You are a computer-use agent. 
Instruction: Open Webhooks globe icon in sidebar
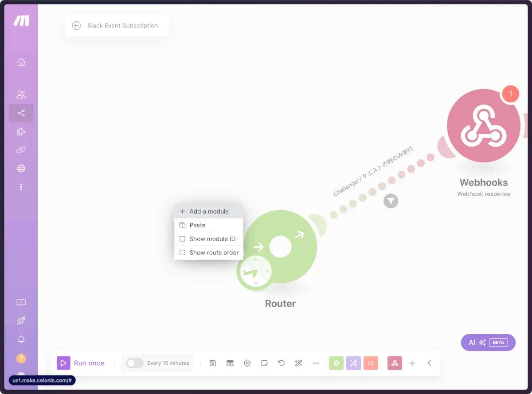(21, 168)
